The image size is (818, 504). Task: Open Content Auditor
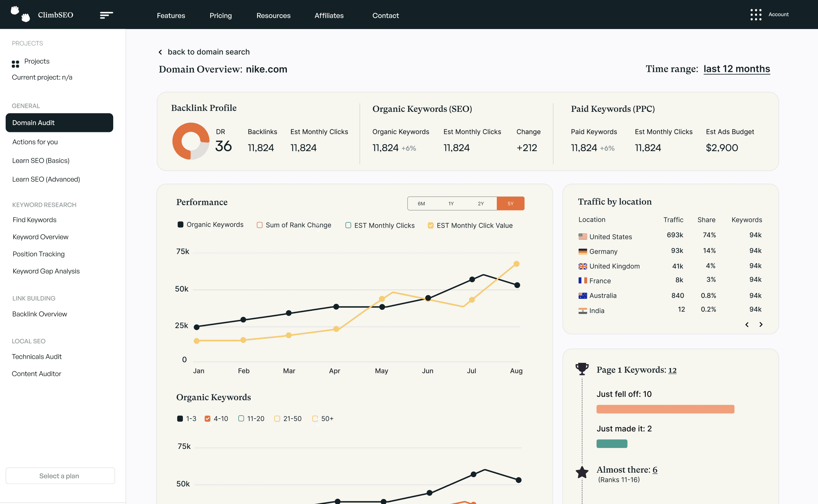point(36,374)
